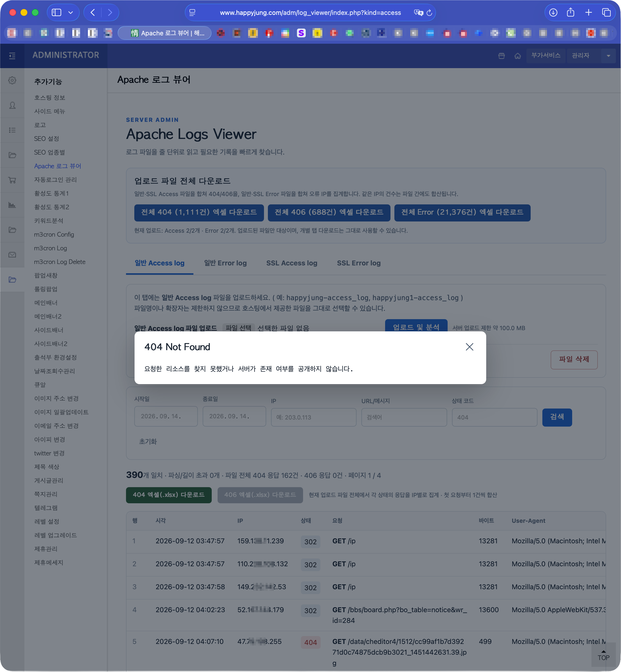Click the 초기화 reset button
Viewport: 621px width, 672px height.
tap(148, 441)
